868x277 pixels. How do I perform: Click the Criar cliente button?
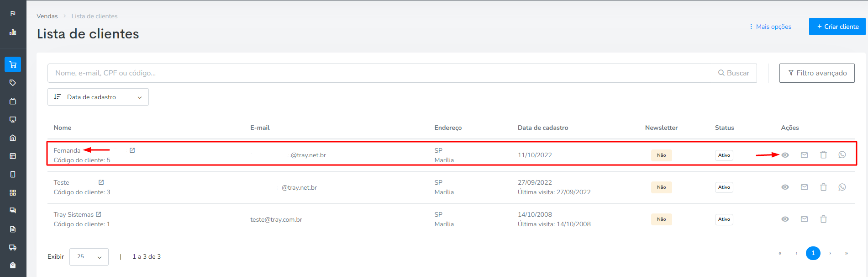coord(837,27)
